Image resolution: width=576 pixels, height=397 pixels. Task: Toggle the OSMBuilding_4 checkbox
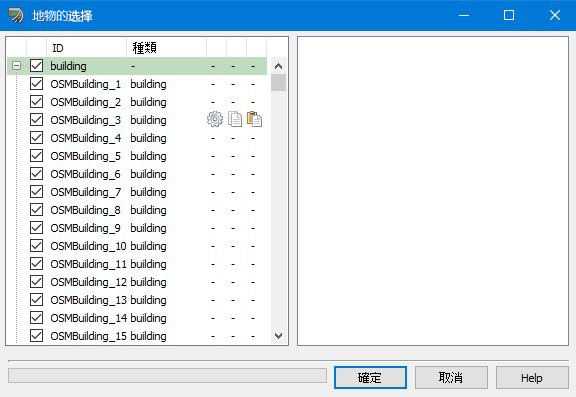click(x=36, y=138)
